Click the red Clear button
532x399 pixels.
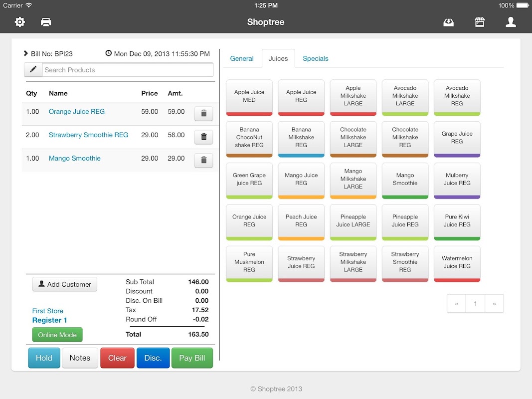click(117, 358)
